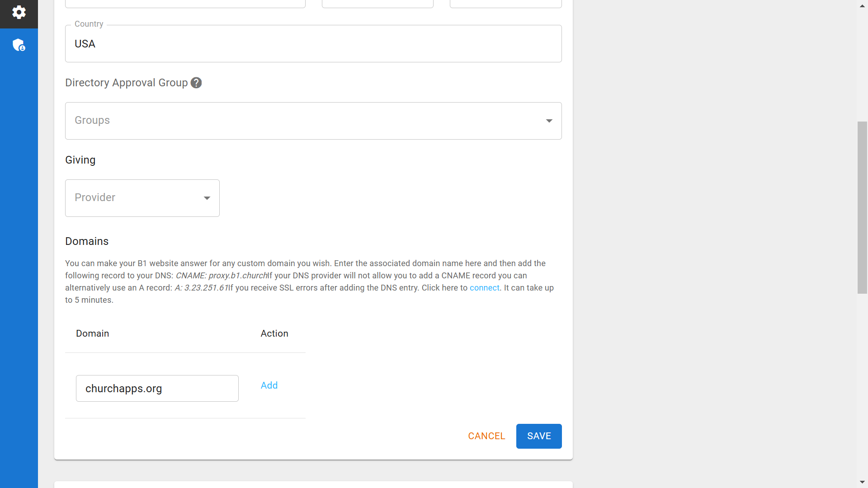Click the wide partial field above Country
This screenshot has height=488, width=868.
[185, 4]
